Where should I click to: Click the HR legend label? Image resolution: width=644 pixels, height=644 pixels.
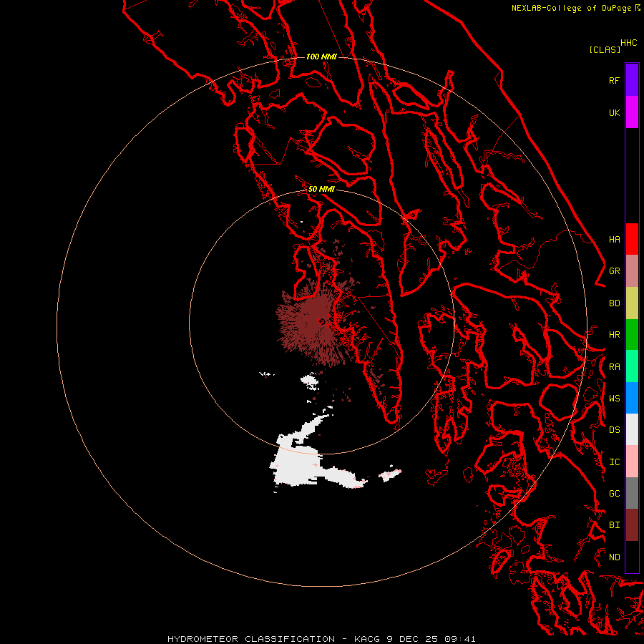[614, 335]
